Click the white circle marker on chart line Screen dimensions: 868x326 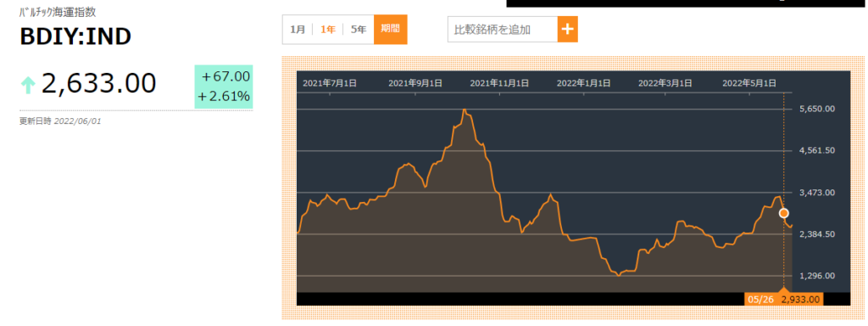783,213
